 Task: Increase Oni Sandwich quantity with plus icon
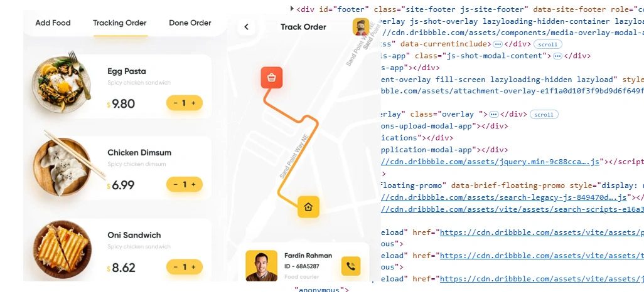[x=193, y=267]
